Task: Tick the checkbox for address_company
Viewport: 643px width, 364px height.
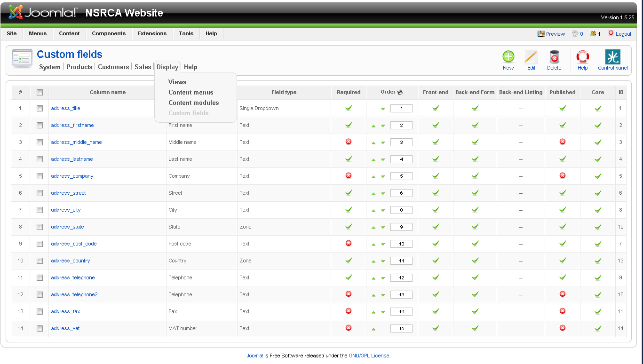Action: pyautogui.click(x=40, y=176)
